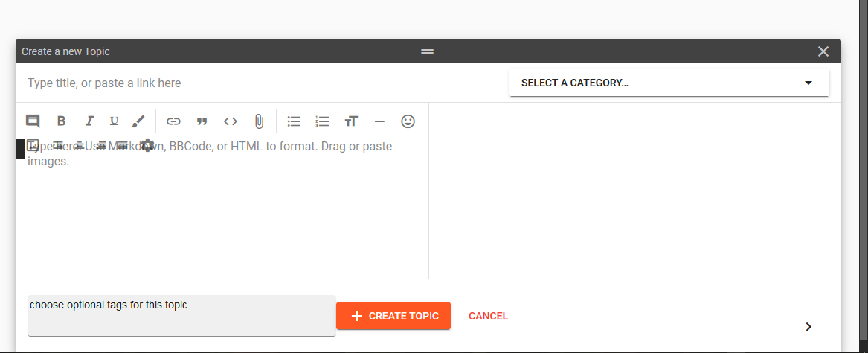Image resolution: width=868 pixels, height=353 pixels.
Task: Insert a hyperlink
Action: click(173, 121)
